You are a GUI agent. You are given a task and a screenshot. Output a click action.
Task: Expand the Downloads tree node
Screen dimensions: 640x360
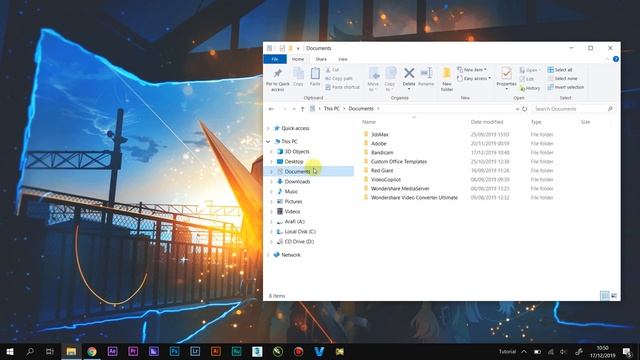coord(271,182)
